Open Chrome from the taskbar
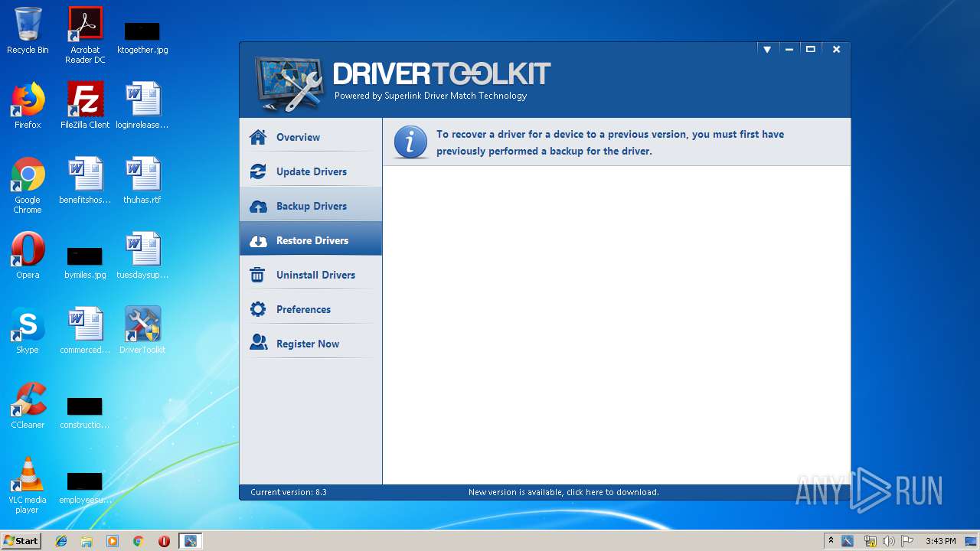Viewport: 980px width, 551px height. pyautogui.click(x=139, y=541)
